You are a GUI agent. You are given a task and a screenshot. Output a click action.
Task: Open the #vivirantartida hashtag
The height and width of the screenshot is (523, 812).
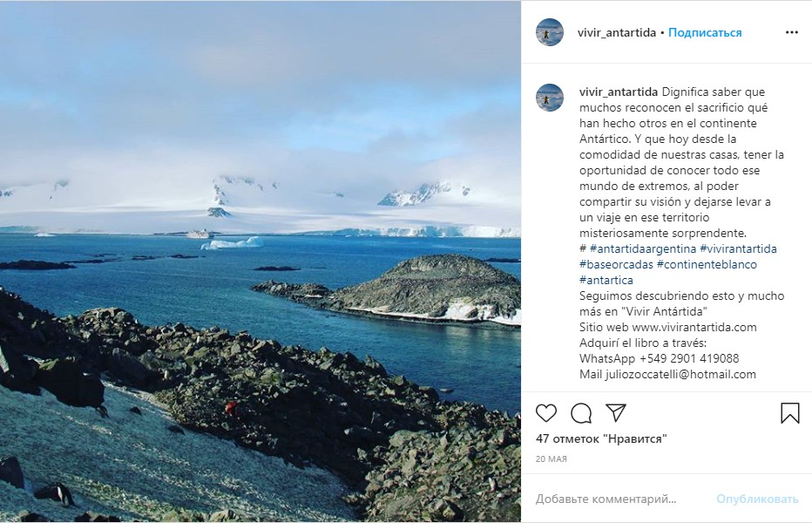point(739,248)
